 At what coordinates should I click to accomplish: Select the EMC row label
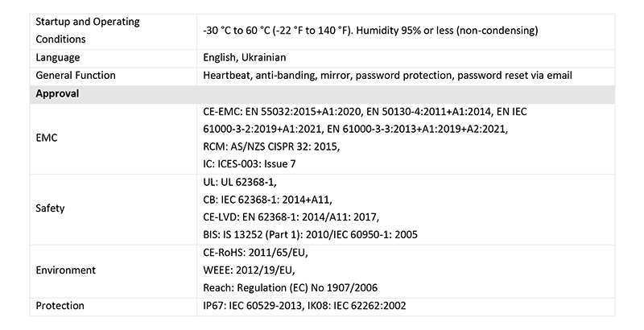pos(48,138)
